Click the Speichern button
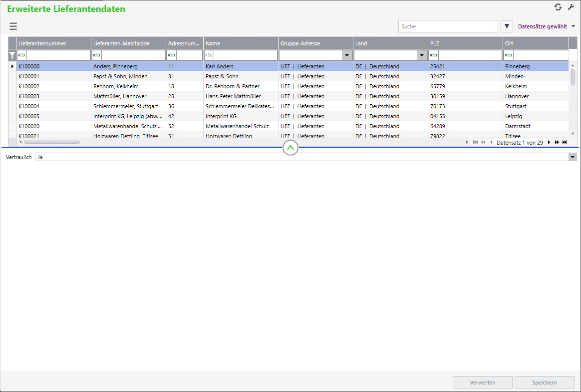Image resolution: width=581 pixels, height=392 pixels. (545, 383)
